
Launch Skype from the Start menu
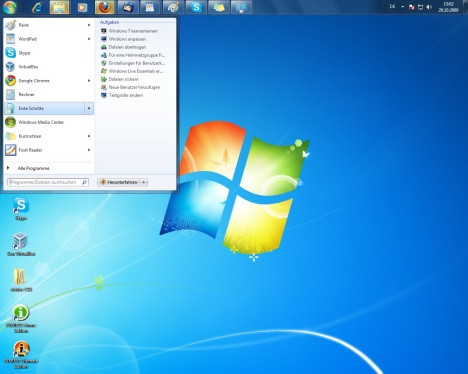coord(49,53)
